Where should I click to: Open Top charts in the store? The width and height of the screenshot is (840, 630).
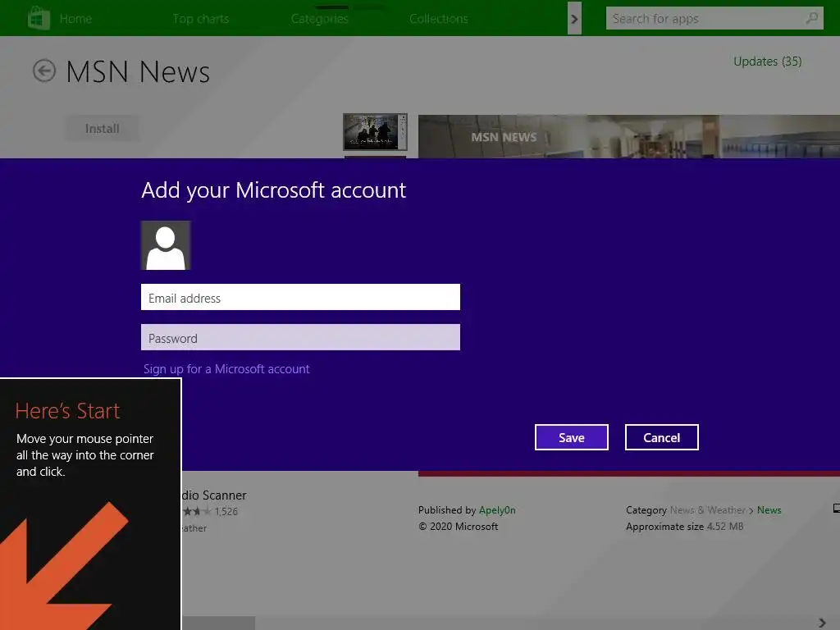click(201, 19)
